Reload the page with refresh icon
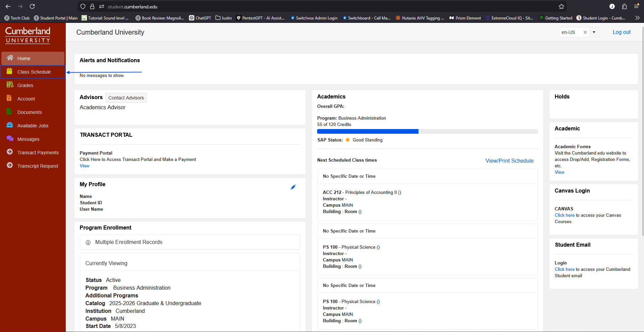This screenshot has height=332, width=644. click(x=32, y=6)
